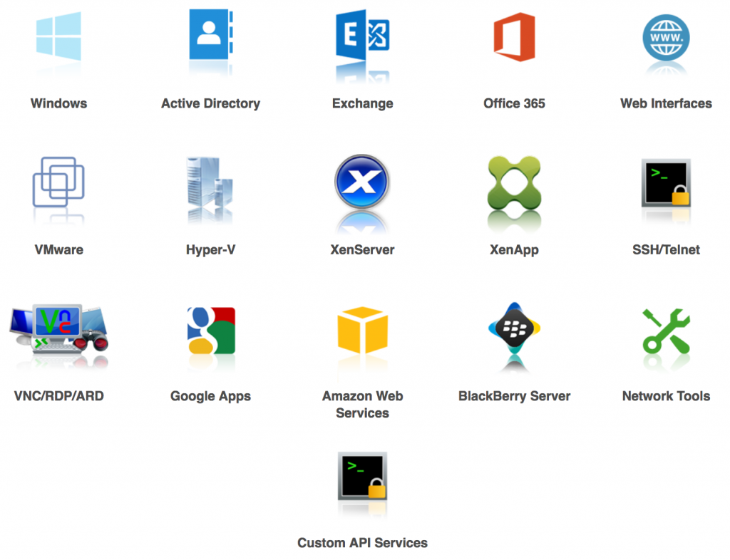Open the Windows logo icon

pyautogui.click(x=58, y=37)
